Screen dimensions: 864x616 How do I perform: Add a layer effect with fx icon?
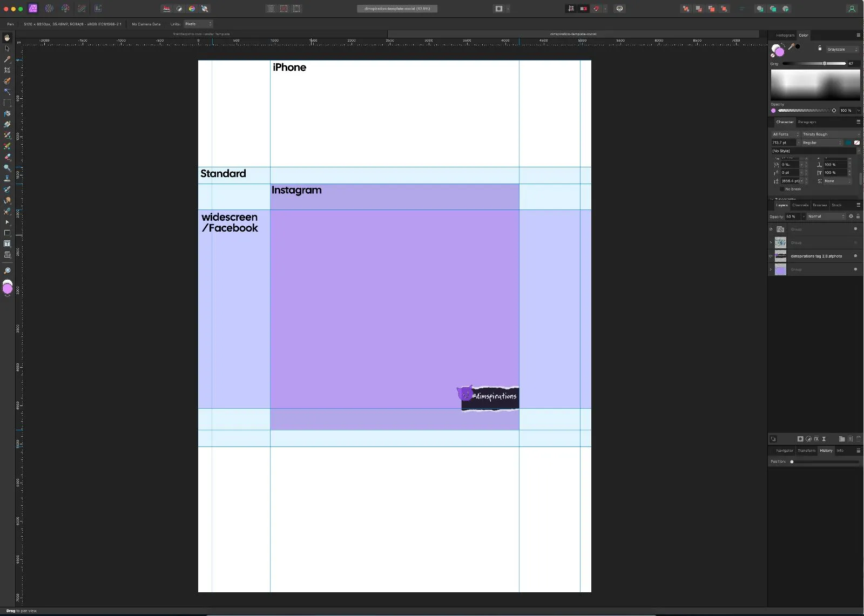click(x=816, y=439)
